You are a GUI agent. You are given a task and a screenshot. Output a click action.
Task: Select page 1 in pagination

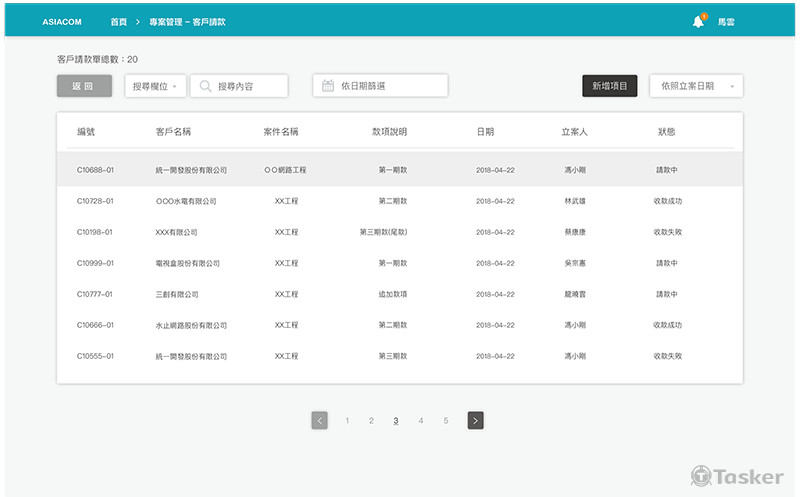pos(347,421)
